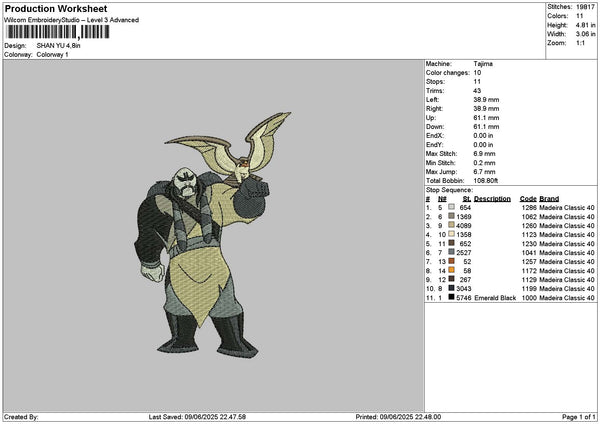The height and width of the screenshot is (424, 600).
Task: Click the Trims value 43
Action: [477, 91]
